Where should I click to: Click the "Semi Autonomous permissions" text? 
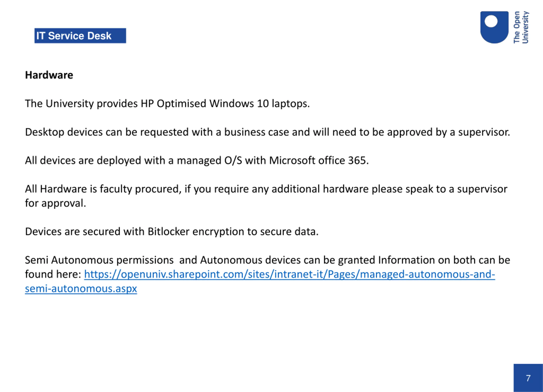click(99, 260)
